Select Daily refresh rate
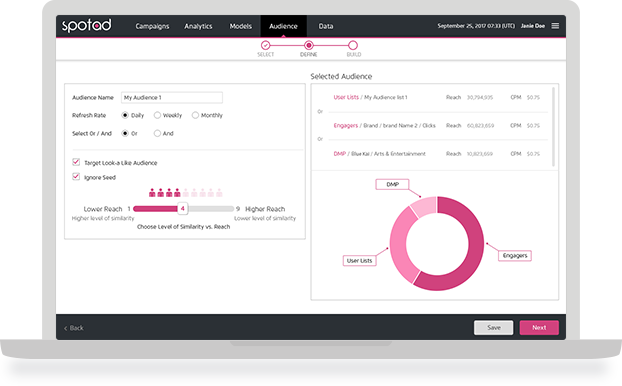Screen dimensions: 622x386 click(125, 115)
